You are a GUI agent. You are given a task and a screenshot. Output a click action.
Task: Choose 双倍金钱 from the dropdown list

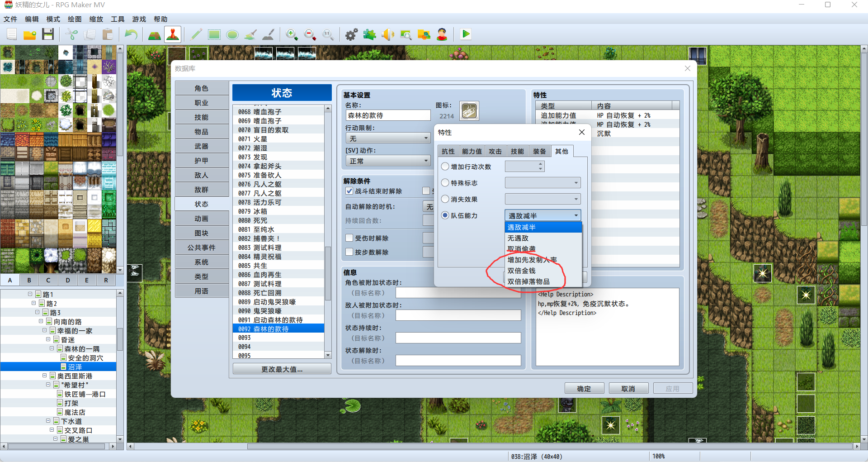point(543,271)
